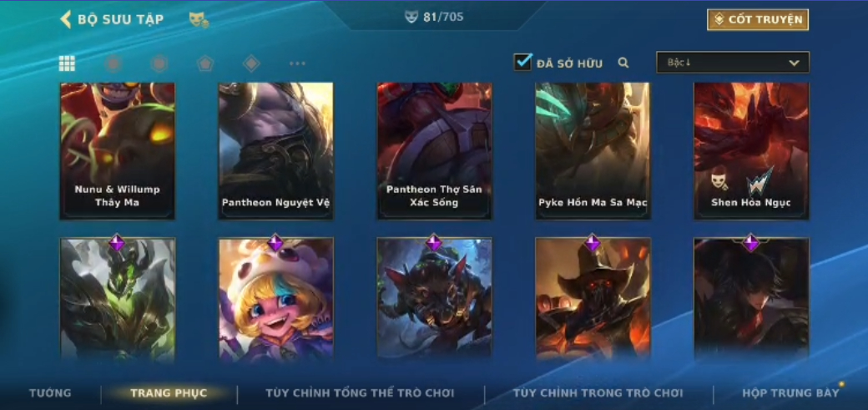
Task: Switch to the Tướng tab
Action: coord(50,393)
